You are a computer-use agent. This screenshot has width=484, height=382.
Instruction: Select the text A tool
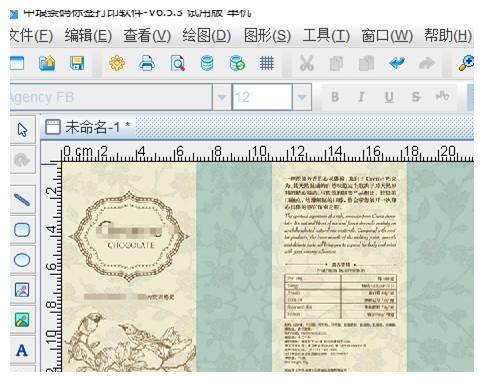pos(22,350)
